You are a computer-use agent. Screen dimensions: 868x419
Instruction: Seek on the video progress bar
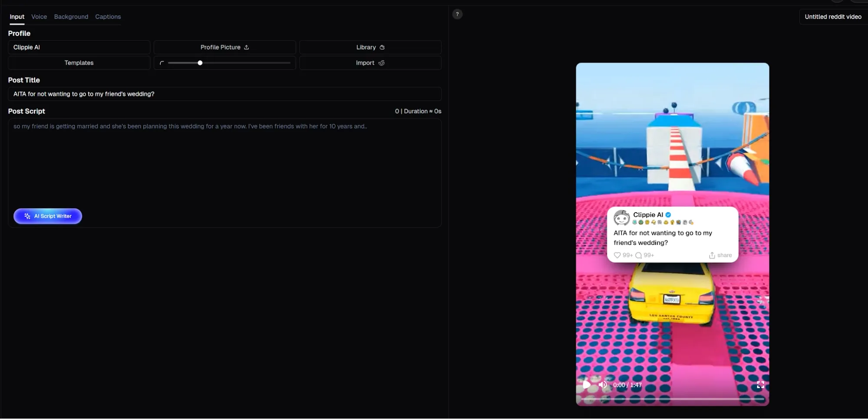(673, 399)
